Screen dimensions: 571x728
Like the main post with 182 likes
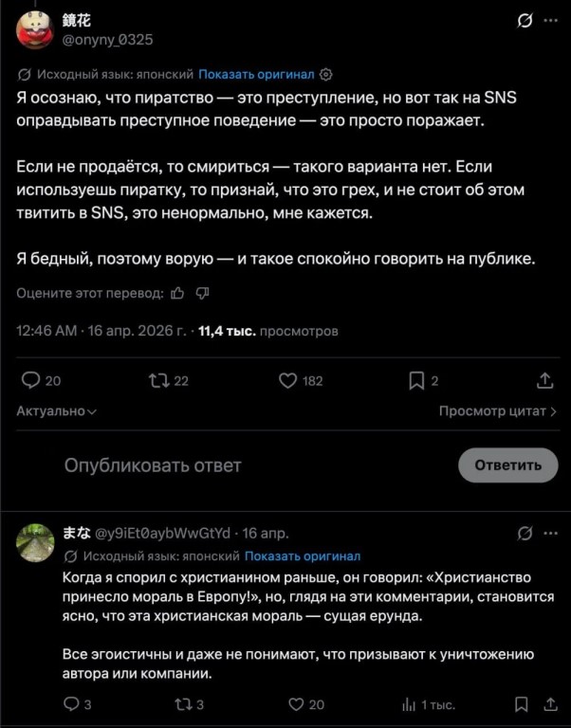click(x=288, y=381)
